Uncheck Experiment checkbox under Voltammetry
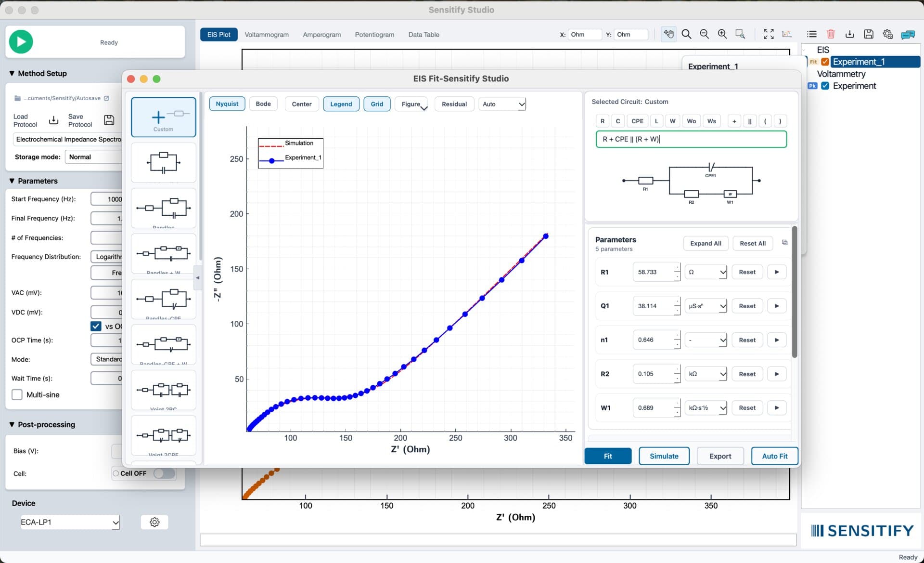Screen dimensions: 924x563 coord(825,86)
